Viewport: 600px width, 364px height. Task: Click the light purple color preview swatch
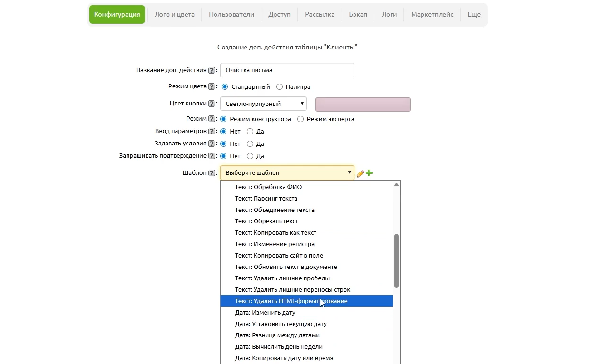363,105
